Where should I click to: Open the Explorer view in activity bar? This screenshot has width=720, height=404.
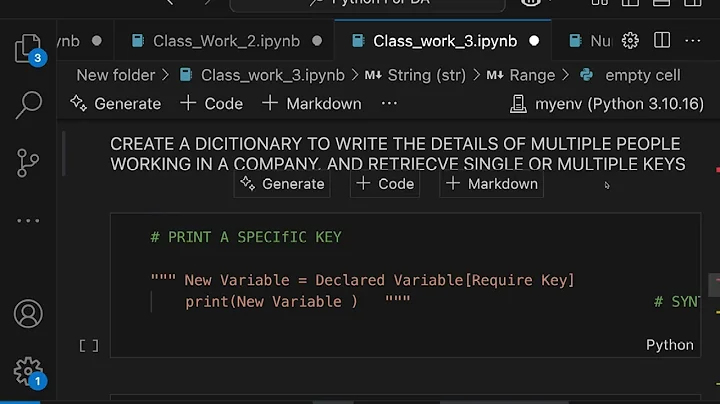(27, 48)
